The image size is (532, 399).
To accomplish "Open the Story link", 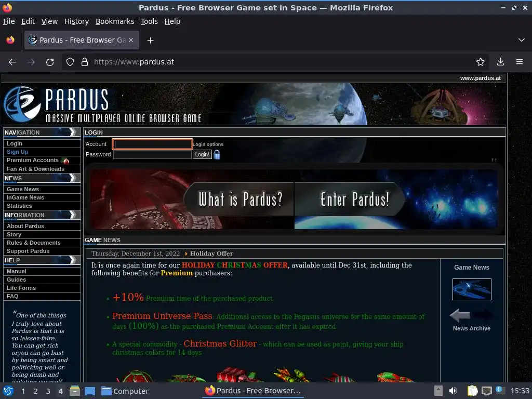I will point(14,234).
